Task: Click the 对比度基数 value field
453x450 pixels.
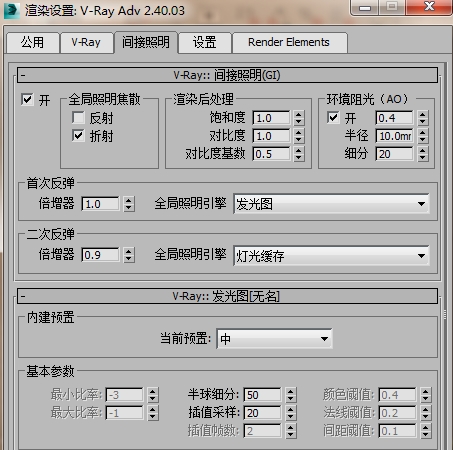Action: (x=271, y=154)
